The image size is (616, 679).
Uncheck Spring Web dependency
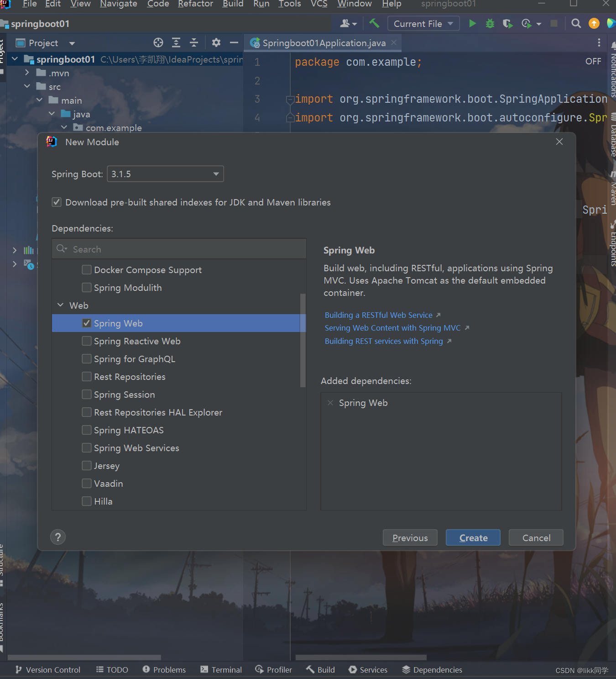tap(87, 323)
